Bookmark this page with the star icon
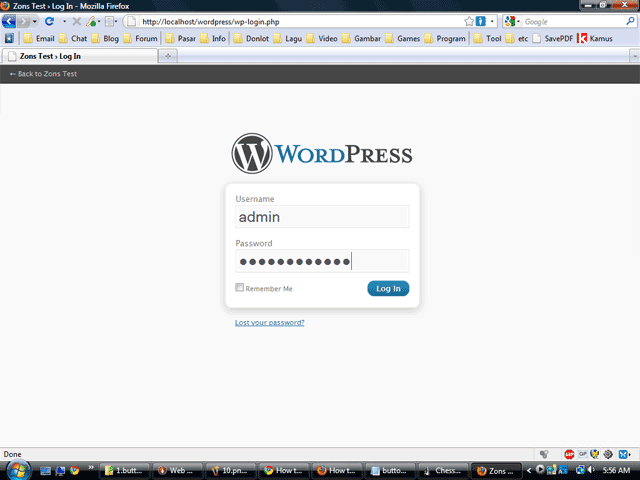Viewport: 640px width, 480px height. coord(469,21)
